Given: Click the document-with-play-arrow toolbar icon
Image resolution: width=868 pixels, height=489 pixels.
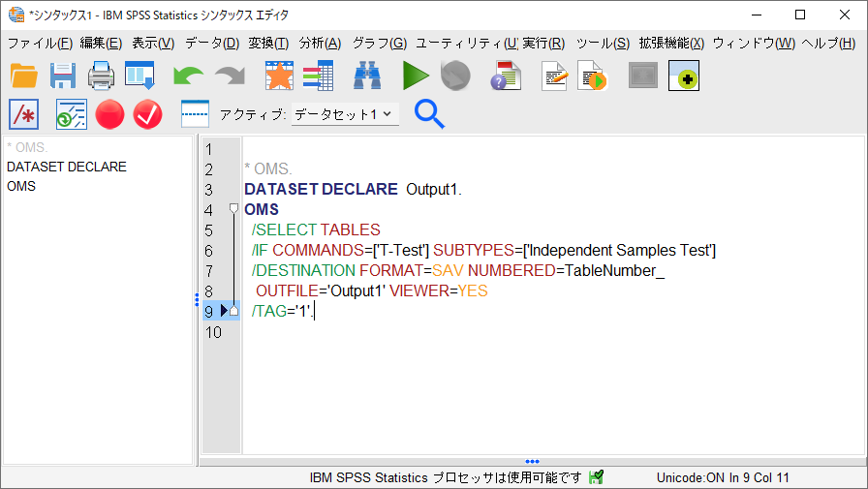Looking at the screenshot, I should [x=592, y=76].
